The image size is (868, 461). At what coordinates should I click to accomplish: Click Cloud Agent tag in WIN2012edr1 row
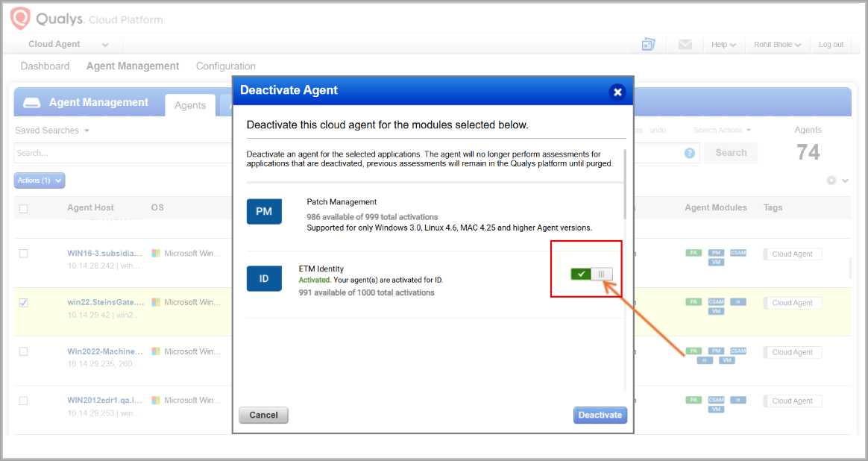(x=792, y=401)
